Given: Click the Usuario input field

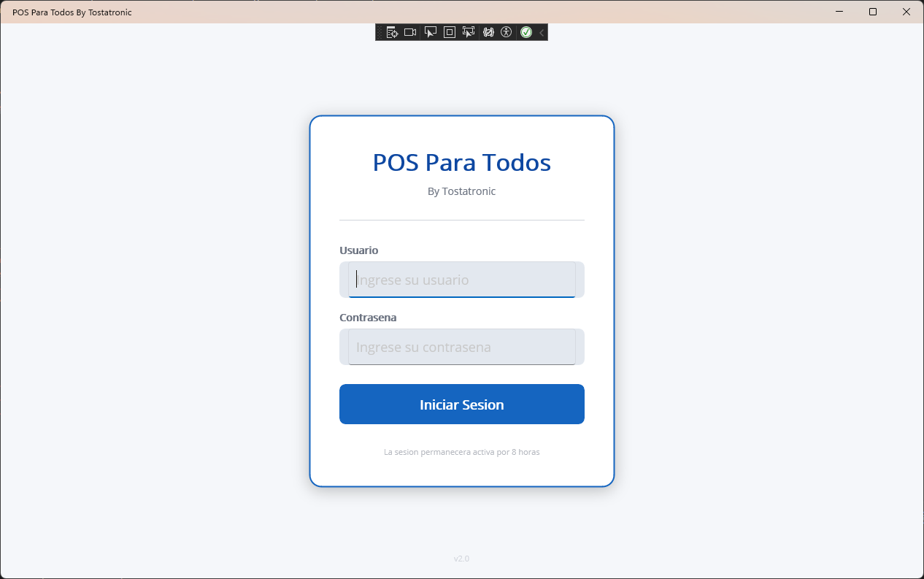Looking at the screenshot, I should coord(461,280).
